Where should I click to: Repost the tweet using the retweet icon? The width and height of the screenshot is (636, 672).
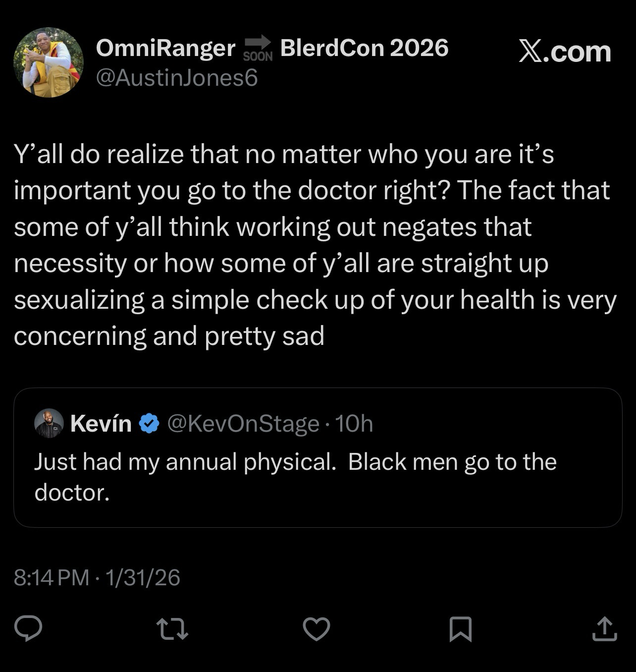click(x=172, y=628)
